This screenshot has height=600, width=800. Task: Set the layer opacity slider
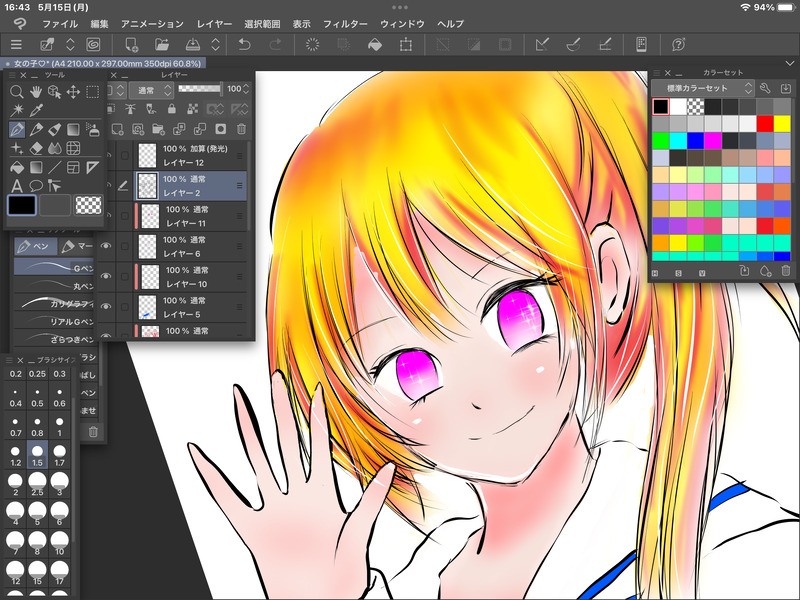click(x=200, y=89)
